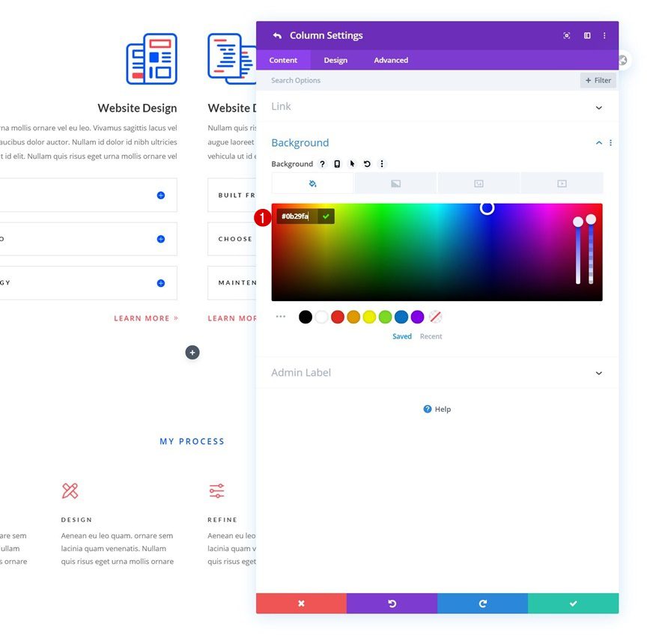Pick the black color swatch
This screenshot has height=644, width=659.
[x=306, y=317]
